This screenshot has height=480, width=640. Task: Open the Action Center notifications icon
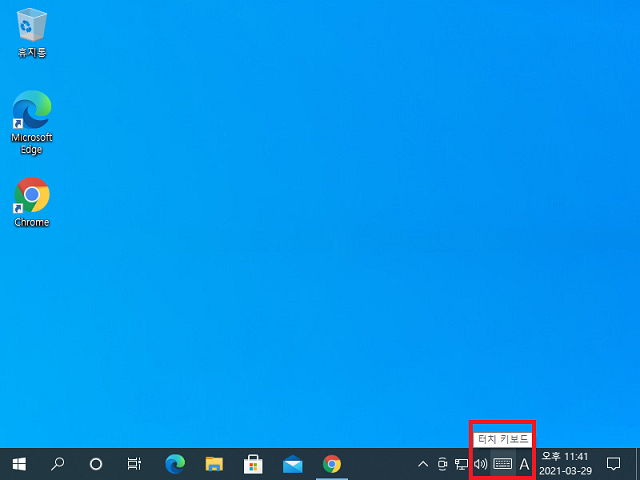coord(613,464)
